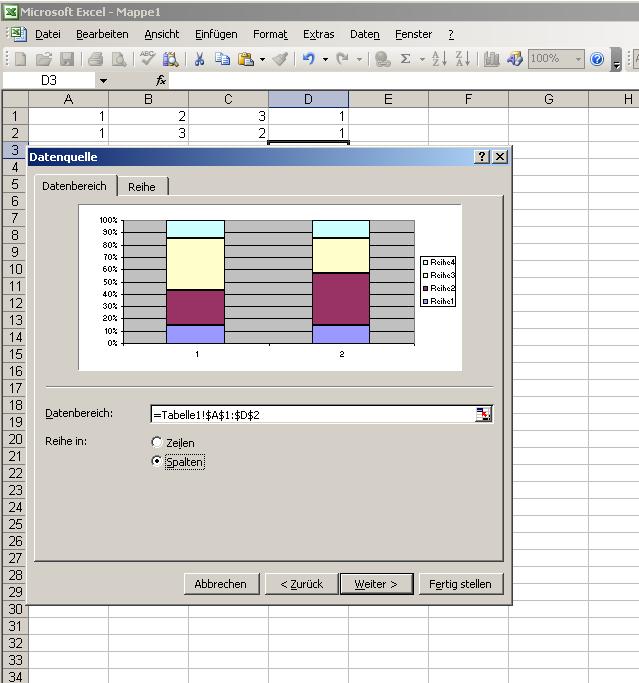Screen dimensions: 639x683
Task: Switch to the Datenbereich tab
Action: tap(74, 186)
